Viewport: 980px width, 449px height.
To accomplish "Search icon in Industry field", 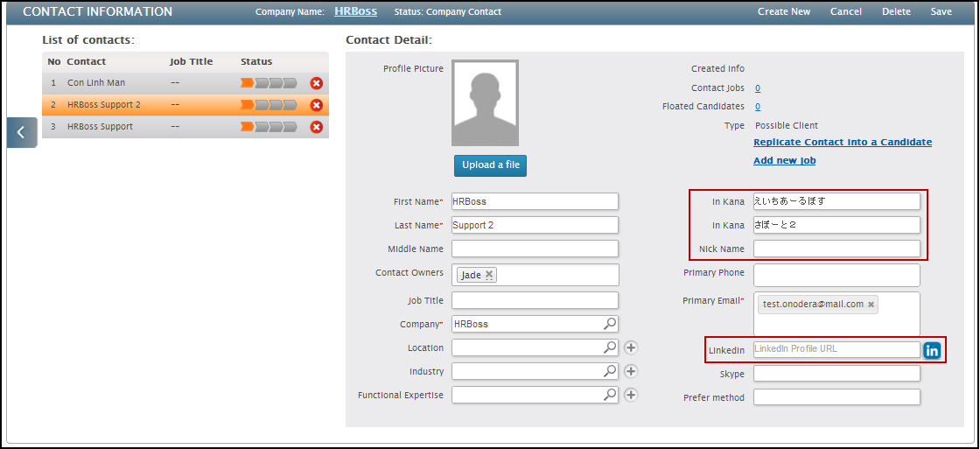I will [609, 371].
